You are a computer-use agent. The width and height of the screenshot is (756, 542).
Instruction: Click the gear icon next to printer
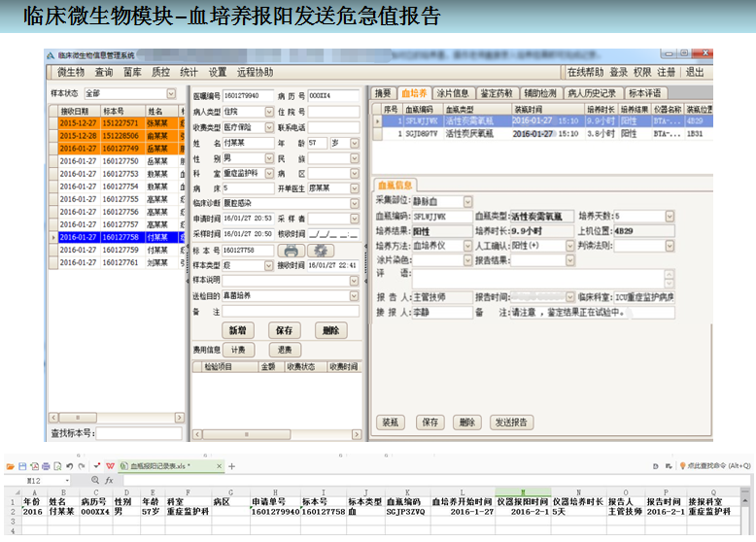320,251
